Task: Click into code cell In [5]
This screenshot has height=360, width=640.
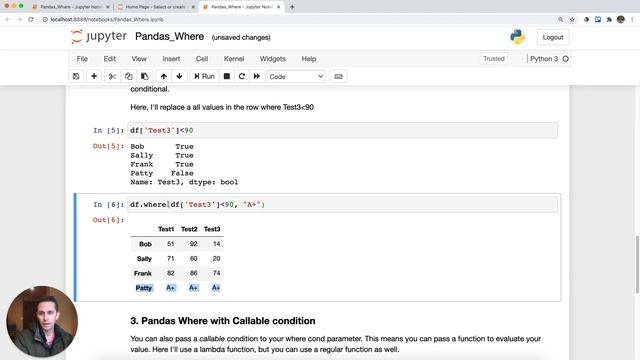Action: (342, 131)
